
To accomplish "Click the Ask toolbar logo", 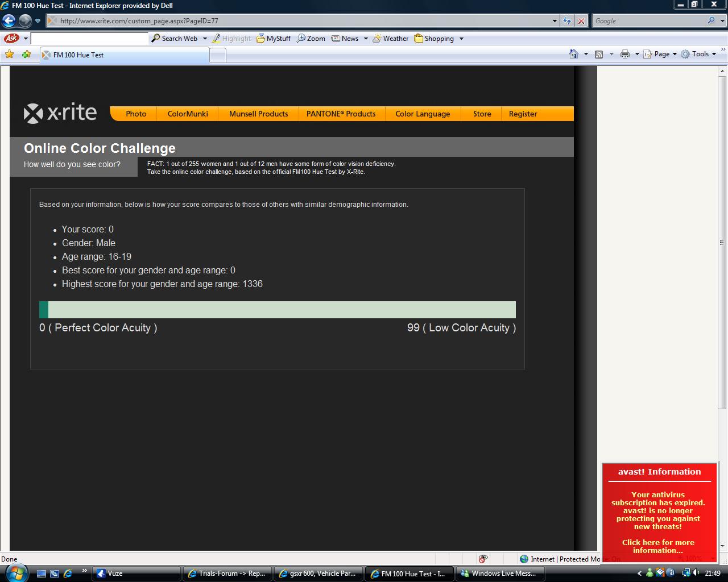I will coord(11,38).
